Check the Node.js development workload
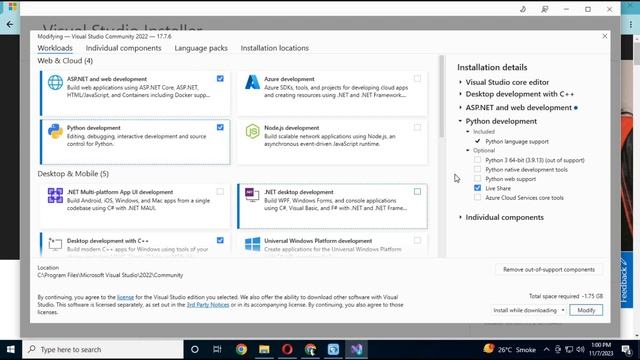 [x=417, y=127]
